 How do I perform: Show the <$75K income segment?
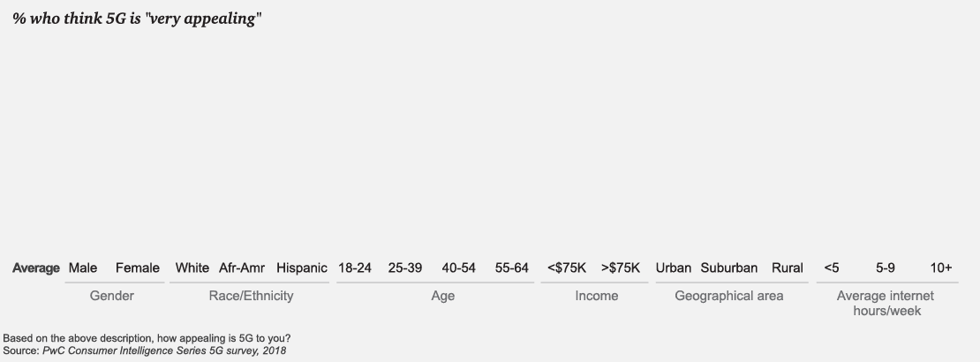click(x=567, y=268)
